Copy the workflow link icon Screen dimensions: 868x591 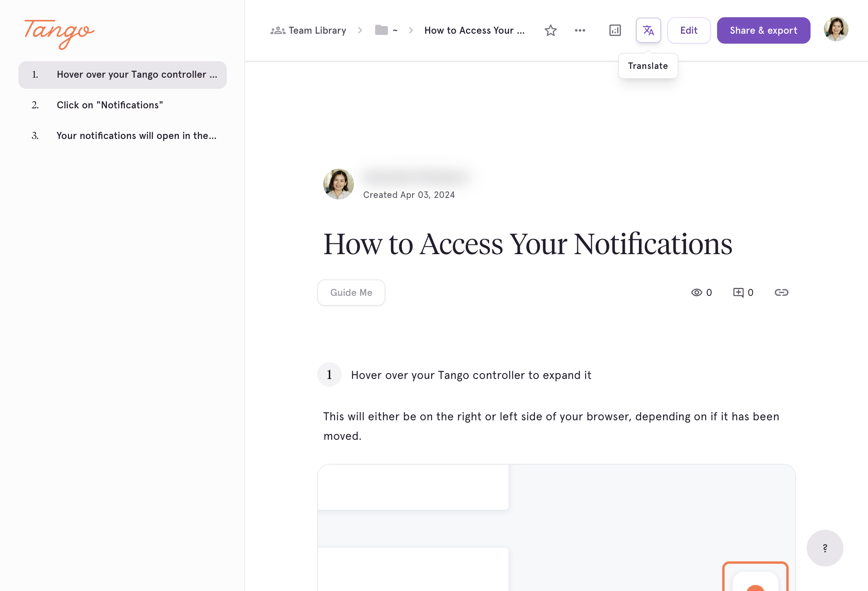(781, 292)
